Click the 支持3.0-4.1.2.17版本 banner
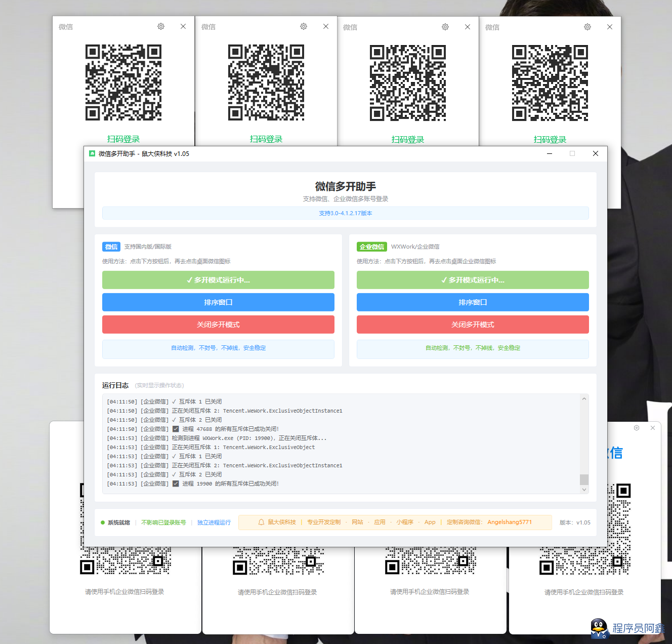The width and height of the screenshot is (672, 644). [345, 213]
